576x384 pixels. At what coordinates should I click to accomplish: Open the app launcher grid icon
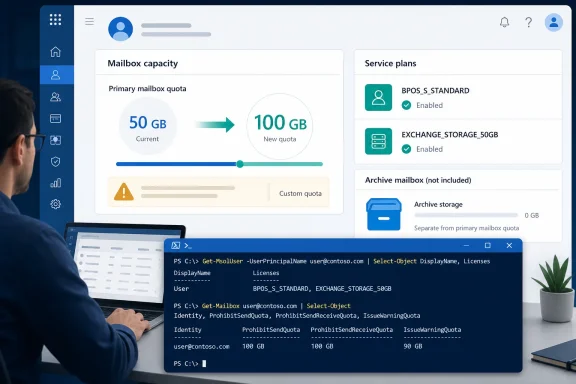point(55,19)
